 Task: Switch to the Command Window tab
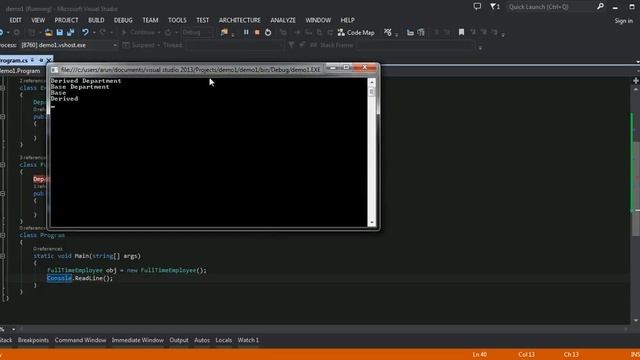click(80, 340)
